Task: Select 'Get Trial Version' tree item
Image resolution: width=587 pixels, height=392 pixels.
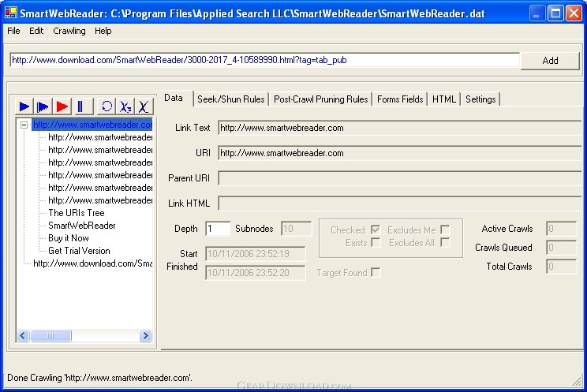Action: click(x=79, y=251)
